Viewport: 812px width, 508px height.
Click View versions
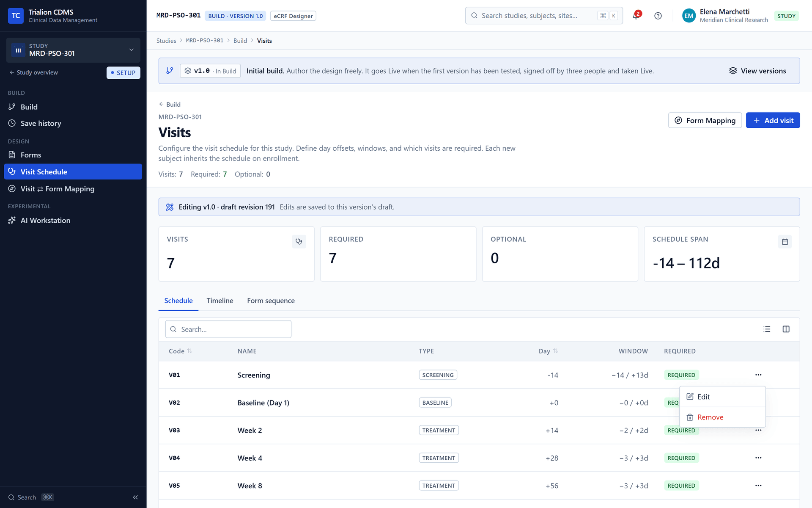(757, 71)
